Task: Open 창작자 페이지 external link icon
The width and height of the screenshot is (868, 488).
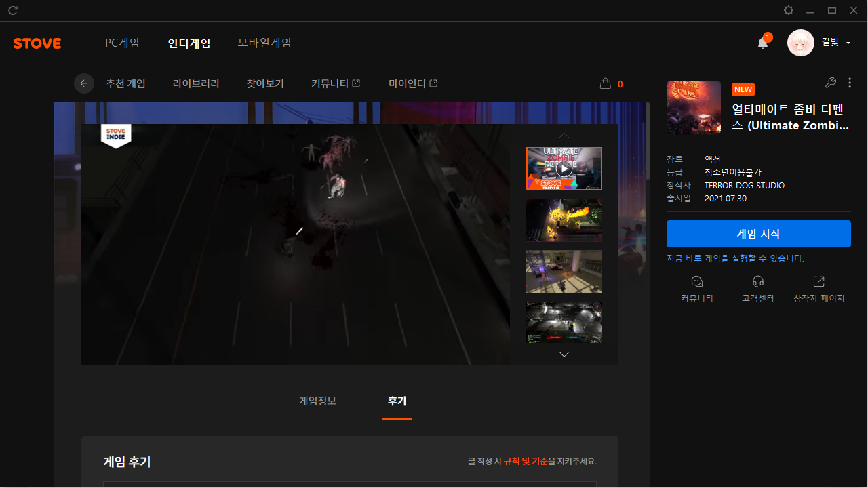Action: [818, 282]
